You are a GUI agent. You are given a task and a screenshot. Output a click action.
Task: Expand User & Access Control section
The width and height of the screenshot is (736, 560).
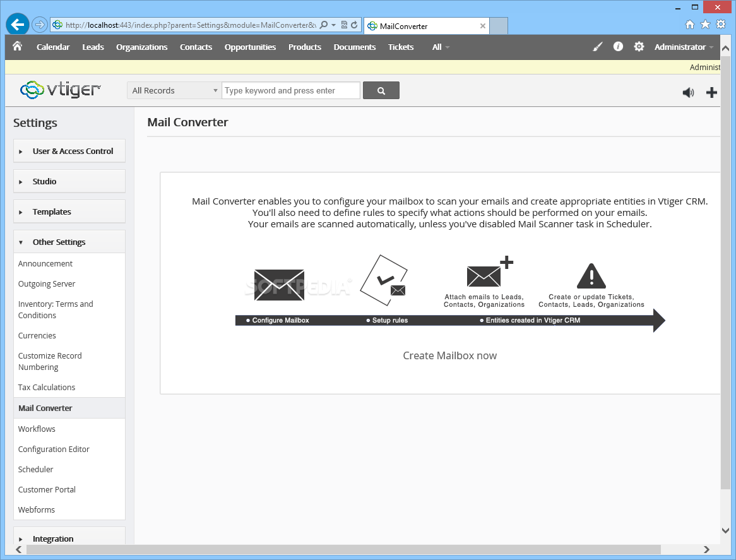[x=69, y=151]
